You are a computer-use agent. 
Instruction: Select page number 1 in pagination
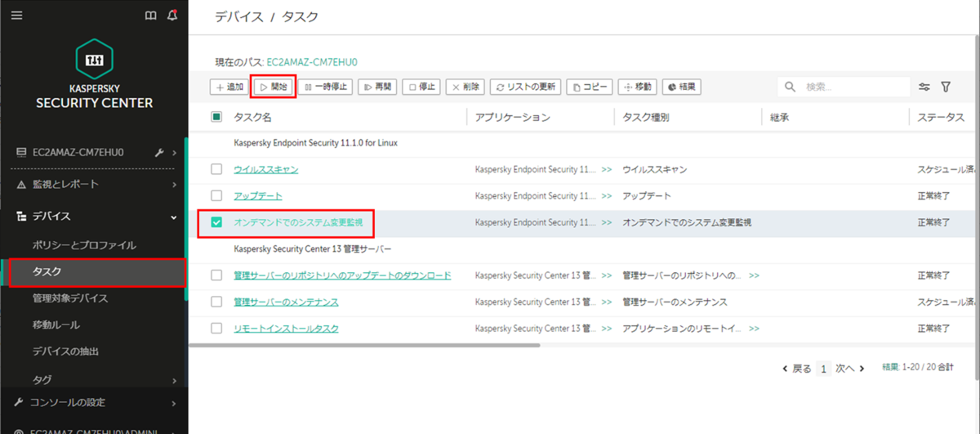click(x=825, y=369)
